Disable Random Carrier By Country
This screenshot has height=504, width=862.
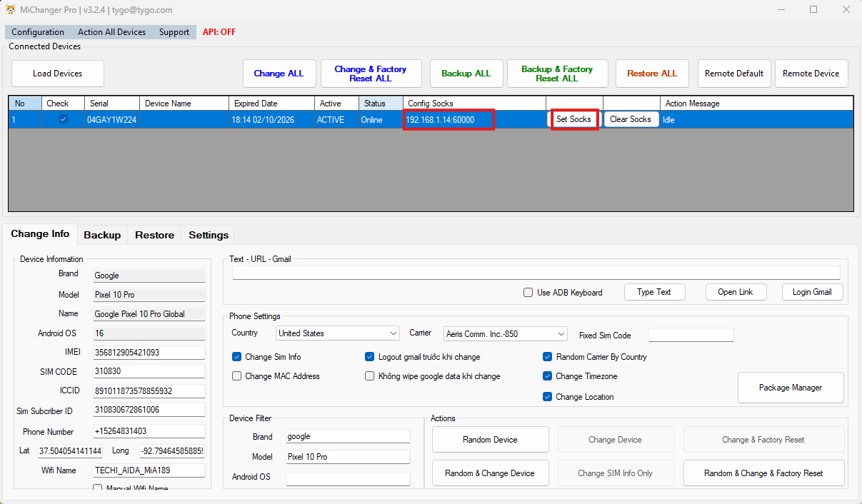[x=548, y=357]
